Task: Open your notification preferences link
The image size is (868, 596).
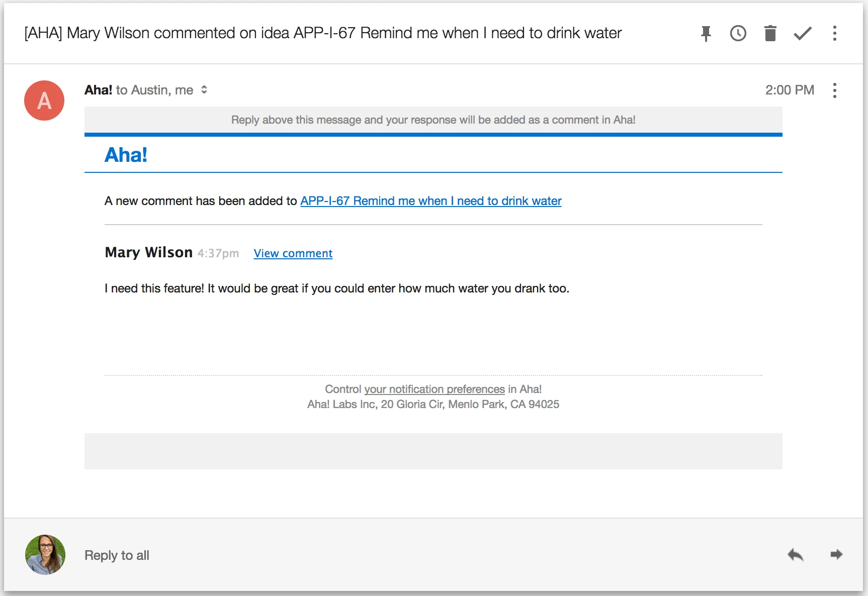Action: pyautogui.click(x=434, y=389)
